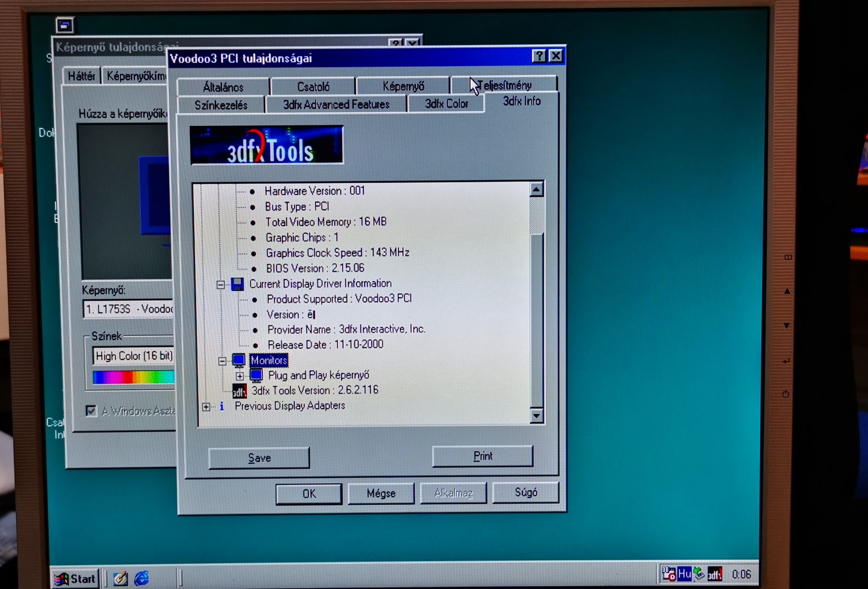Switch to the Általános tab
Image resolution: width=868 pixels, height=589 pixels.
point(223,87)
